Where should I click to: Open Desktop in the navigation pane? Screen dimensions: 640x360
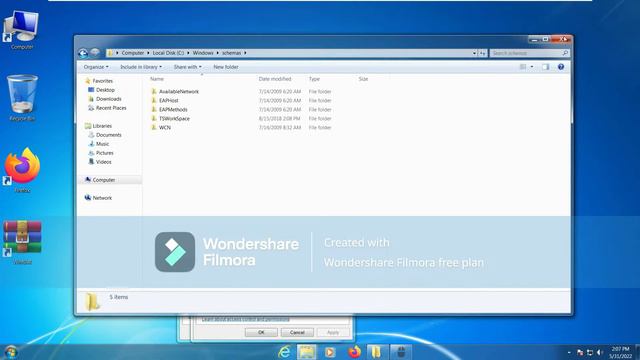[105, 90]
